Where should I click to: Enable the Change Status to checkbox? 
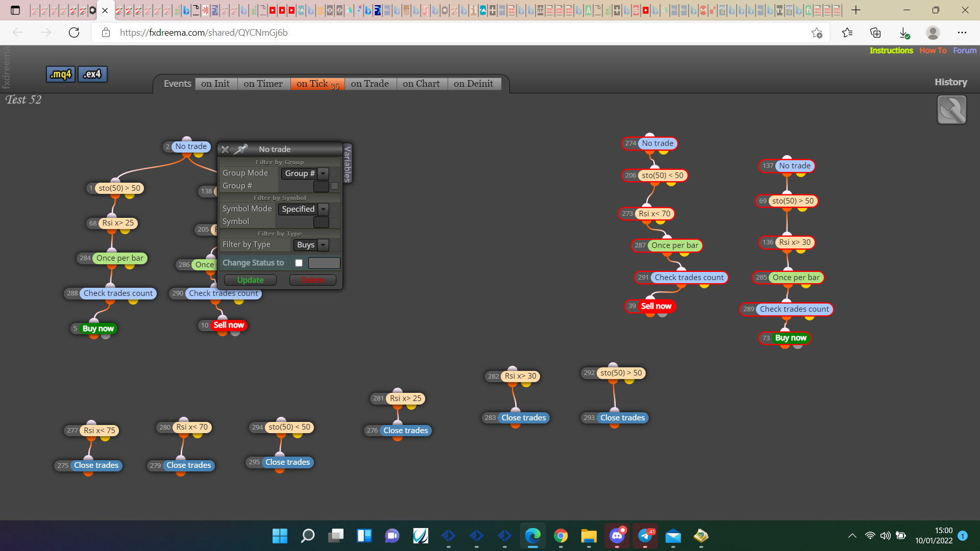click(299, 263)
